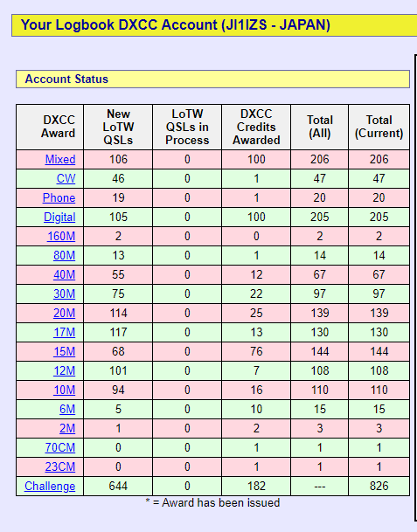Open the Digital award link
This screenshot has height=532, width=417.
(x=59, y=218)
